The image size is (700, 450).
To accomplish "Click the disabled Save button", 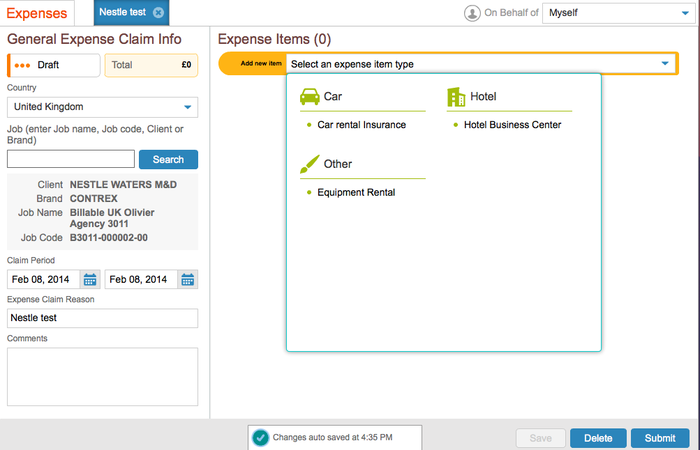I will (x=541, y=438).
